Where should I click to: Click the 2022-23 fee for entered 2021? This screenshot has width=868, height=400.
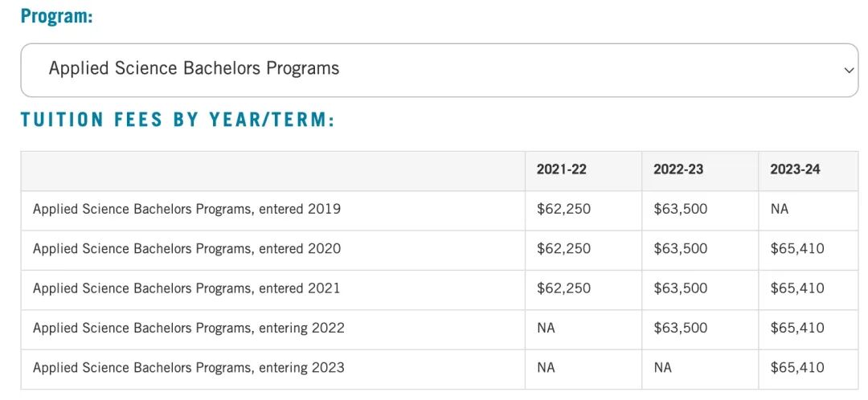680,288
